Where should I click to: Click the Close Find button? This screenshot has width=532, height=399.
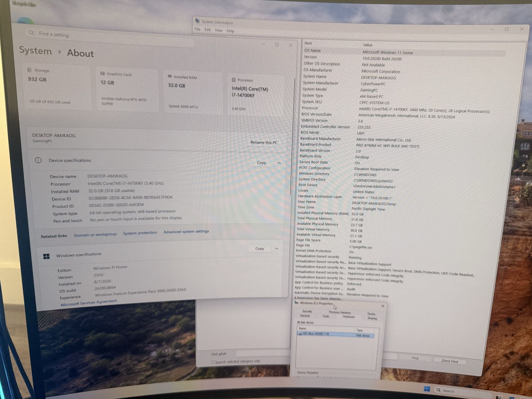click(450, 361)
